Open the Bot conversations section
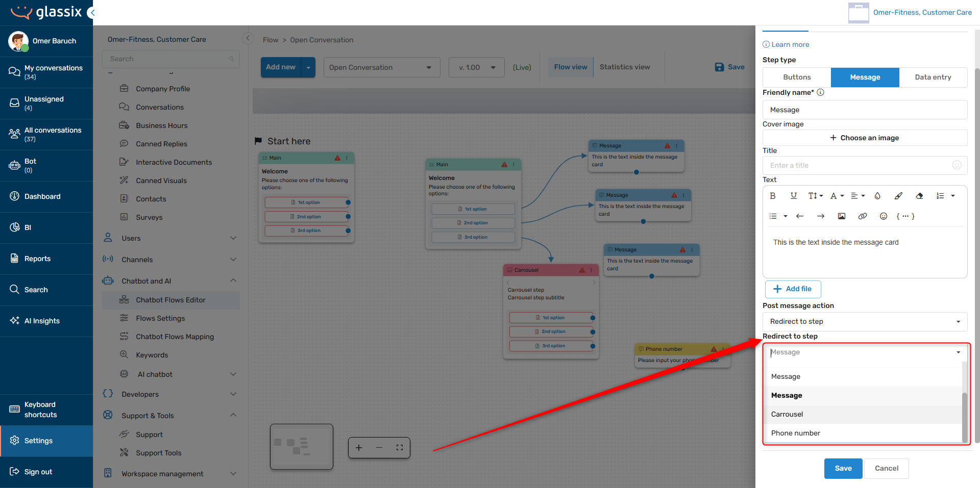Image resolution: width=980 pixels, height=488 pixels. pyautogui.click(x=46, y=166)
